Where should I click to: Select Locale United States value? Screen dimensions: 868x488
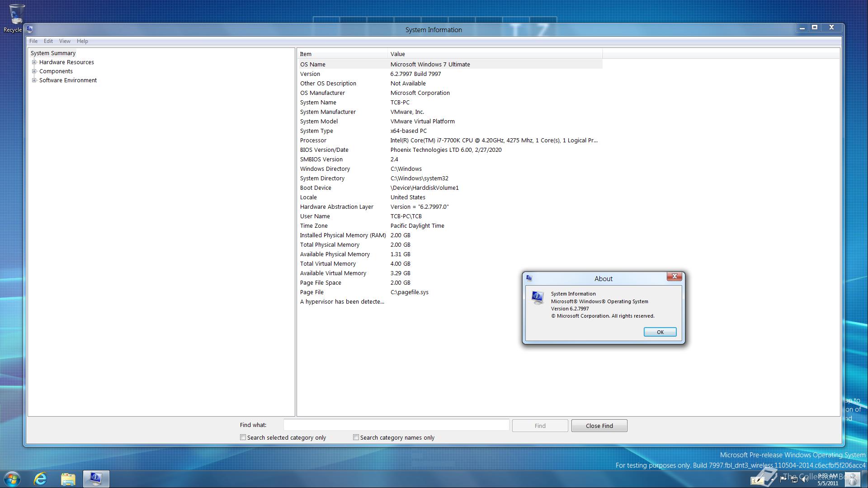408,197
